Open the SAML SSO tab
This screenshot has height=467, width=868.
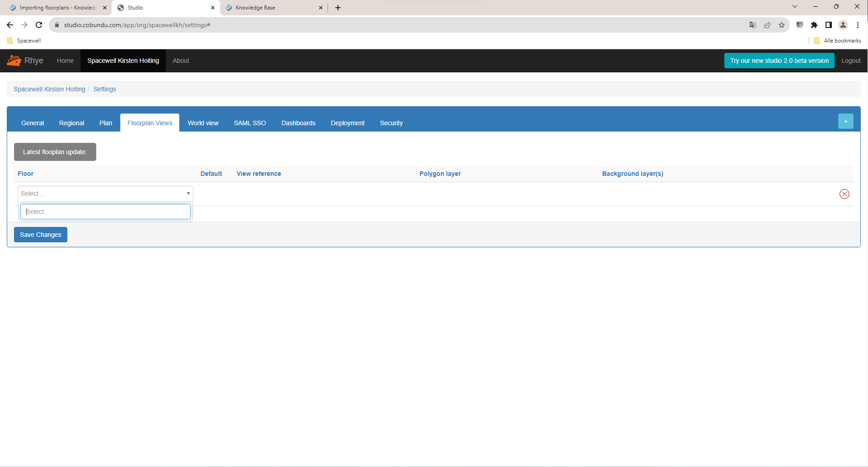pyautogui.click(x=250, y=123)
